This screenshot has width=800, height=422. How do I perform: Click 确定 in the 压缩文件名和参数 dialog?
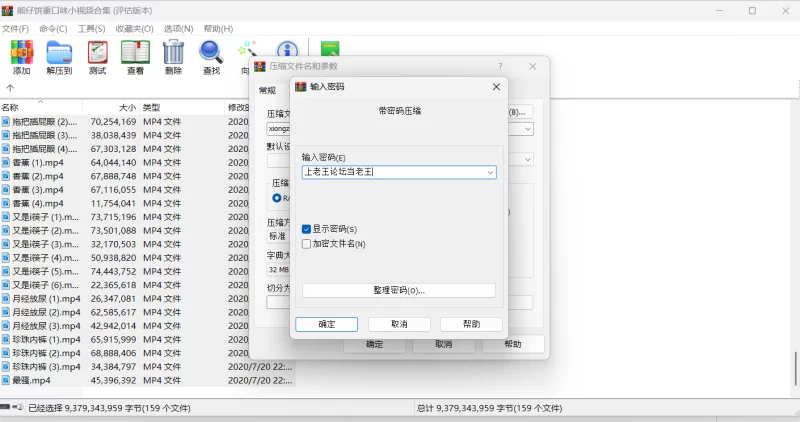374,344
